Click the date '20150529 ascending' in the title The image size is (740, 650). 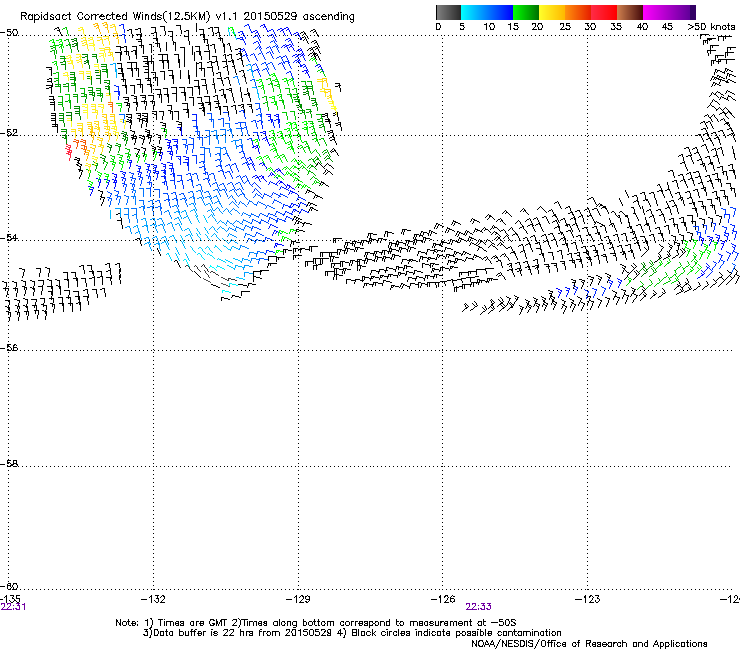tap(299, 16)
